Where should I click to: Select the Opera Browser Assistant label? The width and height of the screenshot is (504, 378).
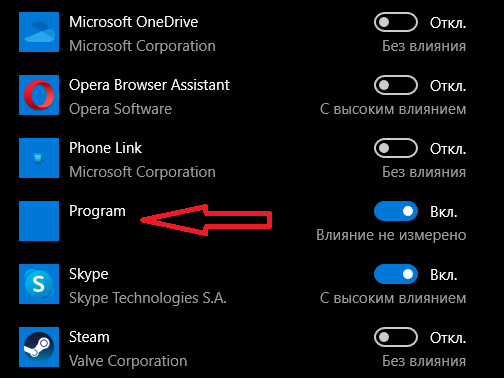[149, 85]
